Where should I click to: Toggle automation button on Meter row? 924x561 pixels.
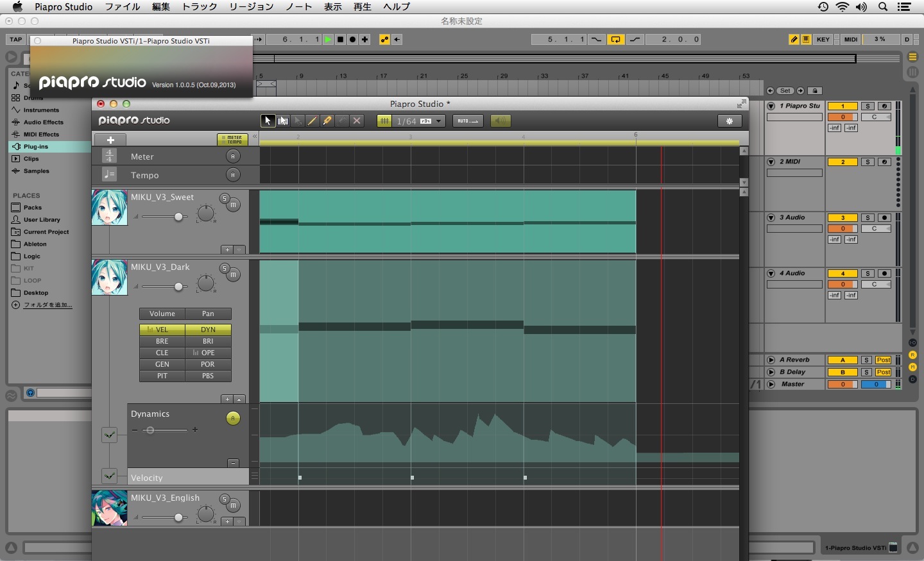click(233, 156)
